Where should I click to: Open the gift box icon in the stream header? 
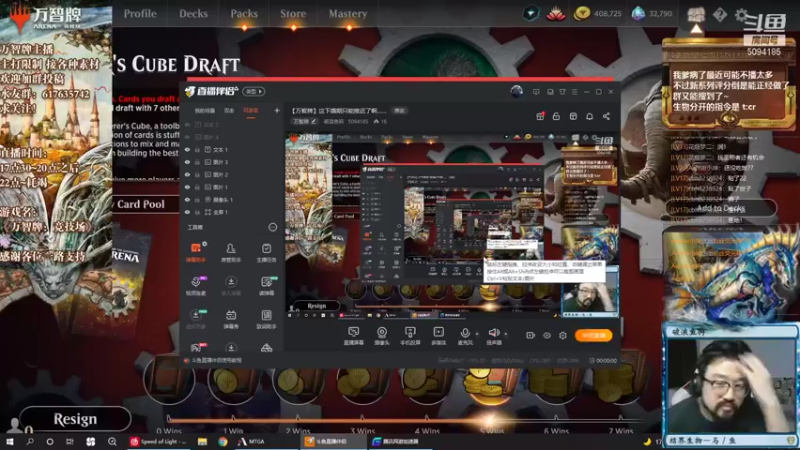540,116
